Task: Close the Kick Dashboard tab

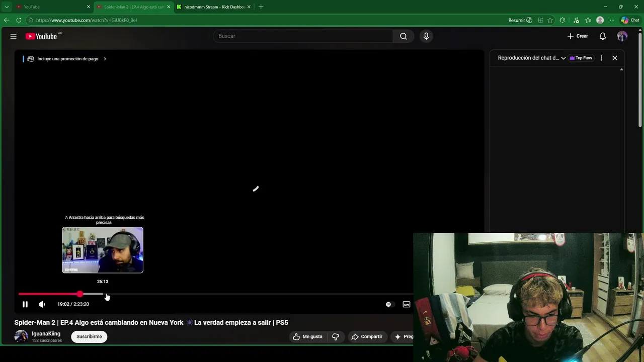Action: (249, 7)
